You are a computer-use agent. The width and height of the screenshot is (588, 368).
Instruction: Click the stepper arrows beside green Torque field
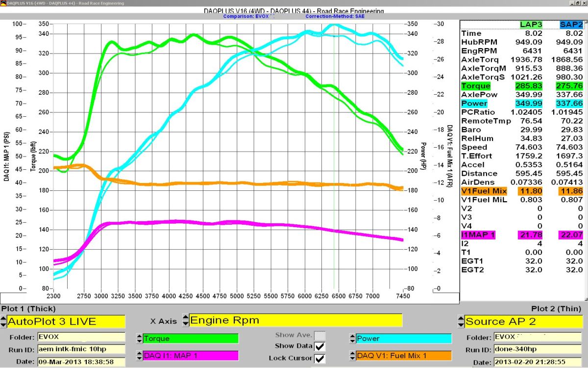pos(140,339)
